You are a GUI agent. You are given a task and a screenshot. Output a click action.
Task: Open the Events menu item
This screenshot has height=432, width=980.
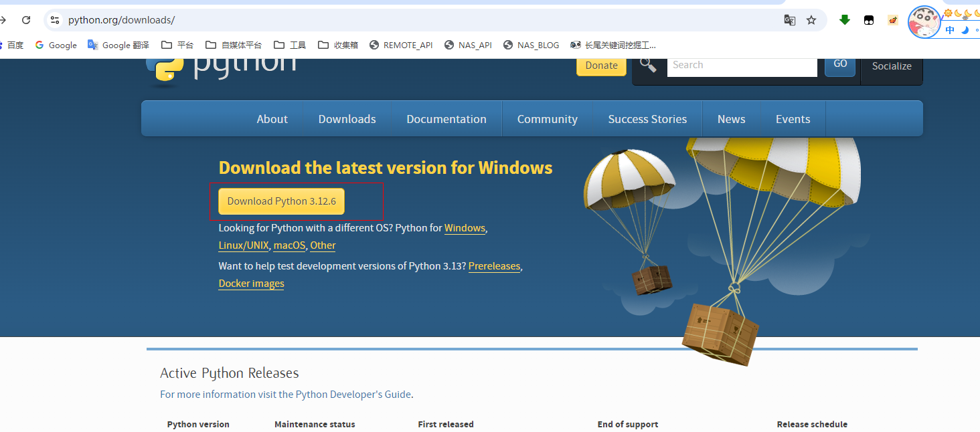[793, 119]
